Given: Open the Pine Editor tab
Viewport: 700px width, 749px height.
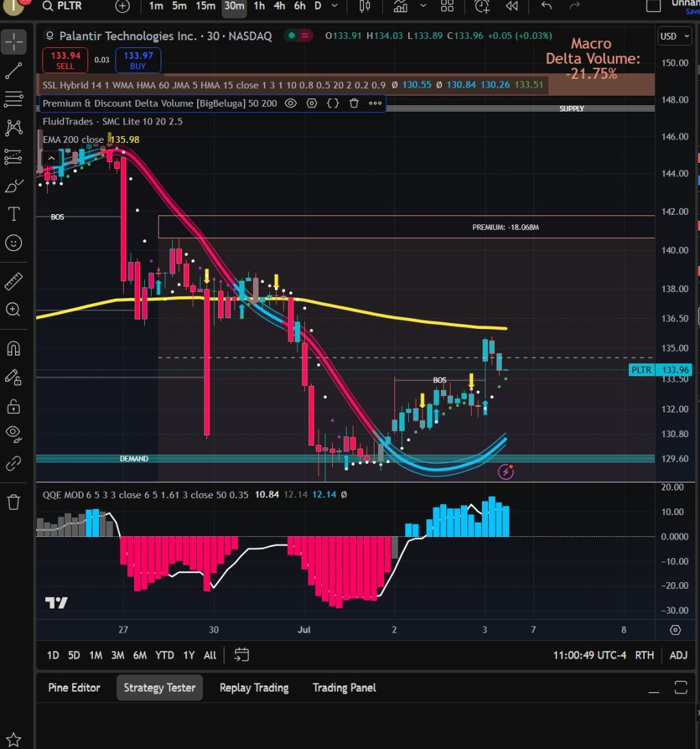Looking at the screenshot, I should [74, 687].
